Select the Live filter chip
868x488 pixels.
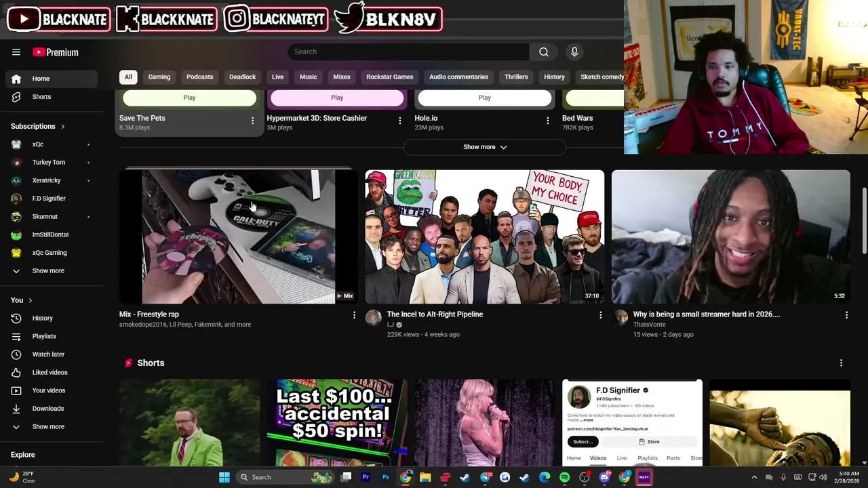pos(278,77)
